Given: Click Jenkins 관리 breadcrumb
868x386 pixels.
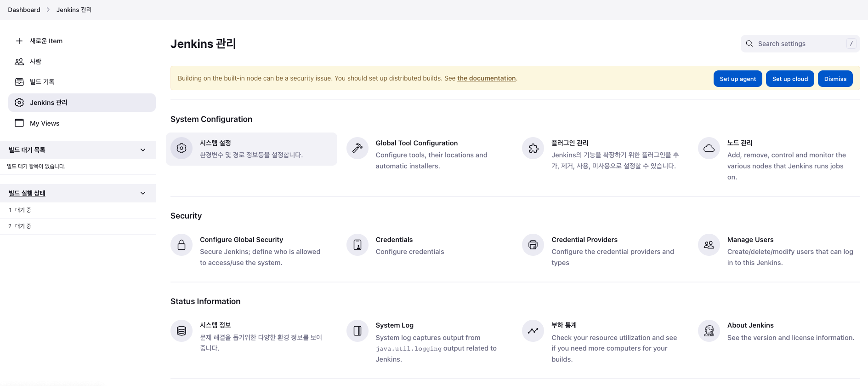Looking at the screenshot, I should tap(74, 10).
